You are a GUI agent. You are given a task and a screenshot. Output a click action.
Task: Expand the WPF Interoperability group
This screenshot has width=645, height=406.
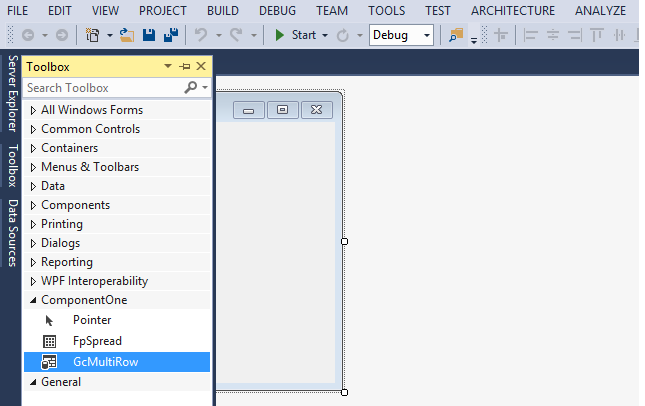(33, 281)
